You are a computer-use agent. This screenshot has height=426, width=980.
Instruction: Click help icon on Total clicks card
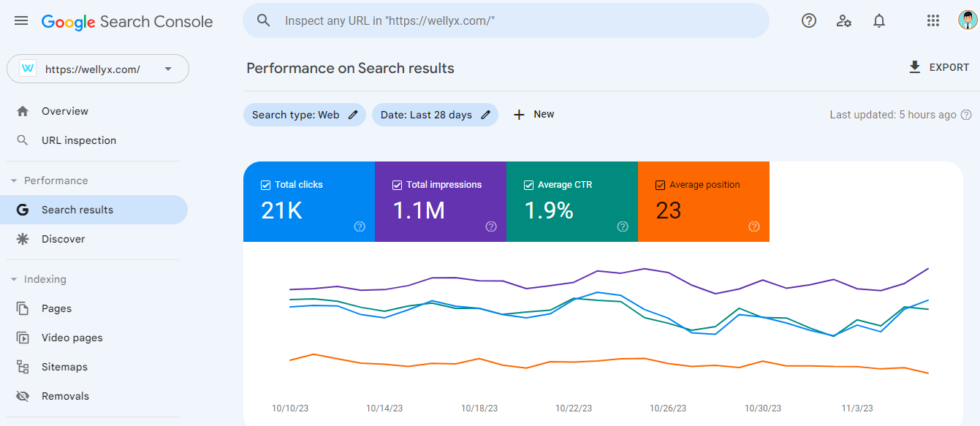(360, 227)
